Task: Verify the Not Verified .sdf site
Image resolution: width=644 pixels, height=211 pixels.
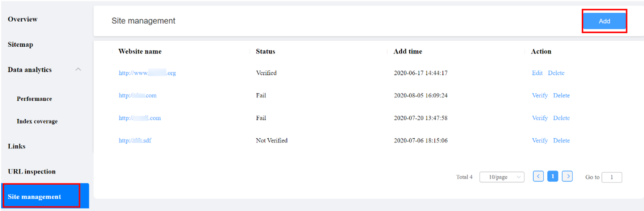Action: 540,140
